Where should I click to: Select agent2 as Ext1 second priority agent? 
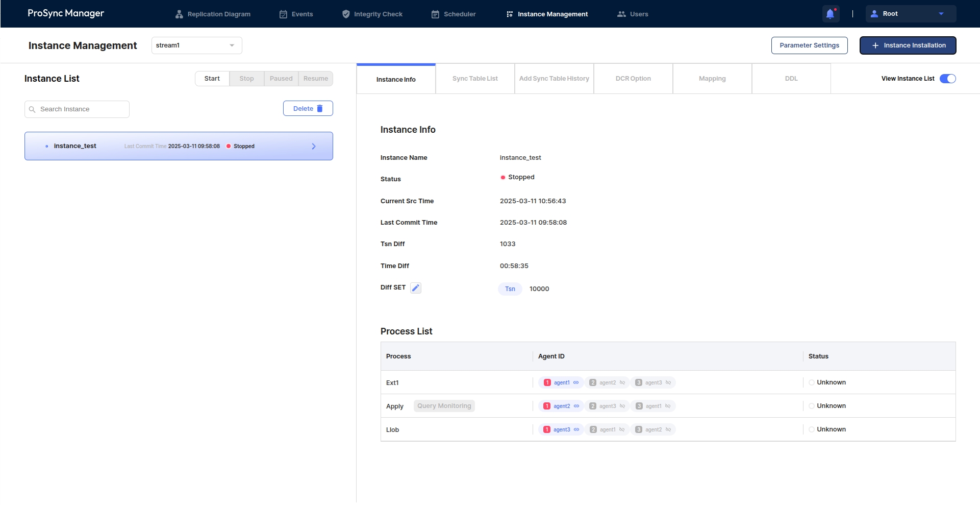click(x=607, y=382)
